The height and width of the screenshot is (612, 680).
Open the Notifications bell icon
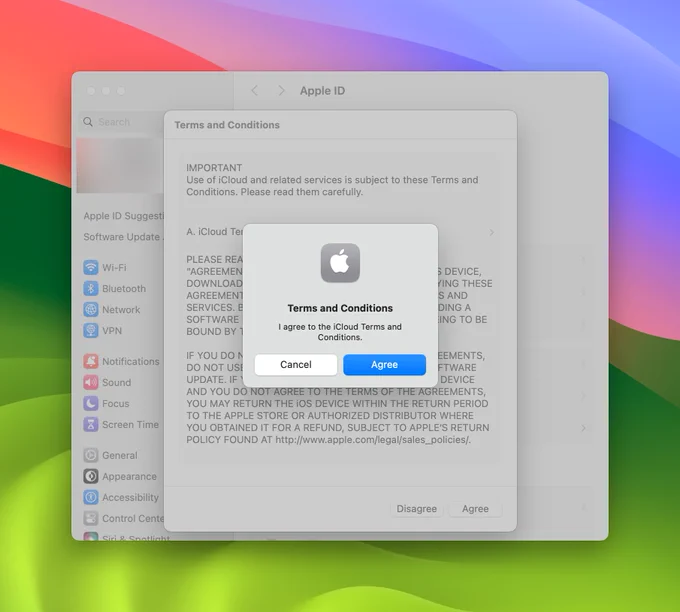pos(91,361)
